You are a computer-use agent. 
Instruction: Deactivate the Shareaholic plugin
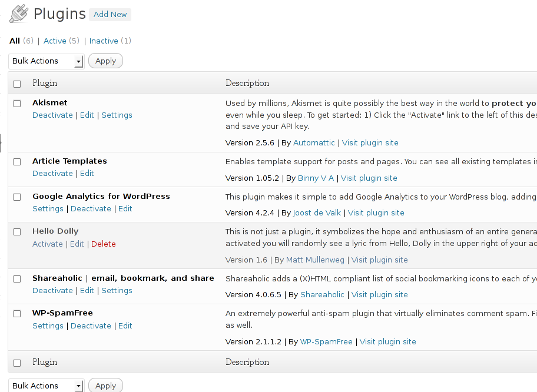coord(52,290)
